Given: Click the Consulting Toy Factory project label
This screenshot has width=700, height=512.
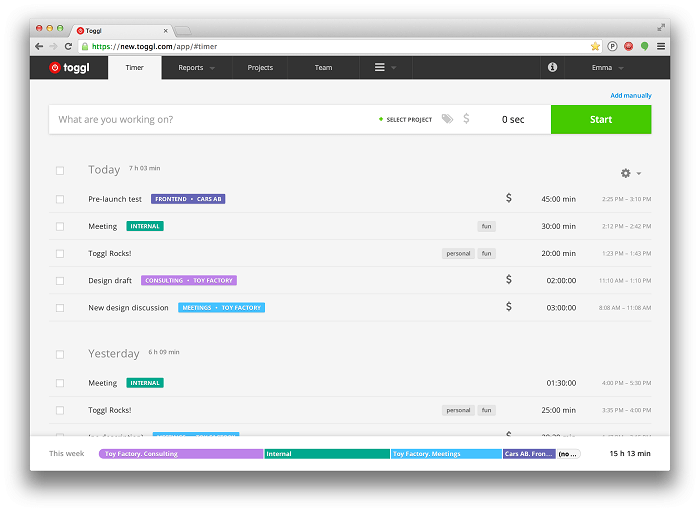Looking at the screenshot, I should 189,281.
